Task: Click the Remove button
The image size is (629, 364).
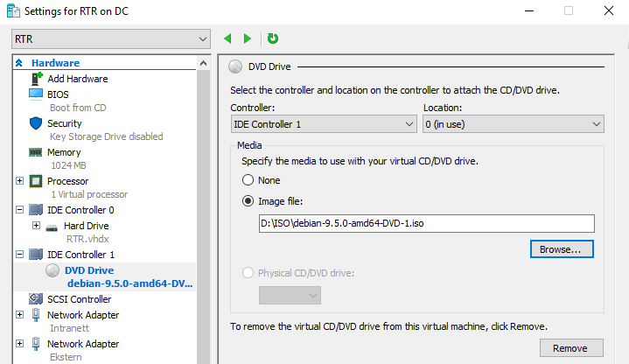Action: [x=570, y=348]
